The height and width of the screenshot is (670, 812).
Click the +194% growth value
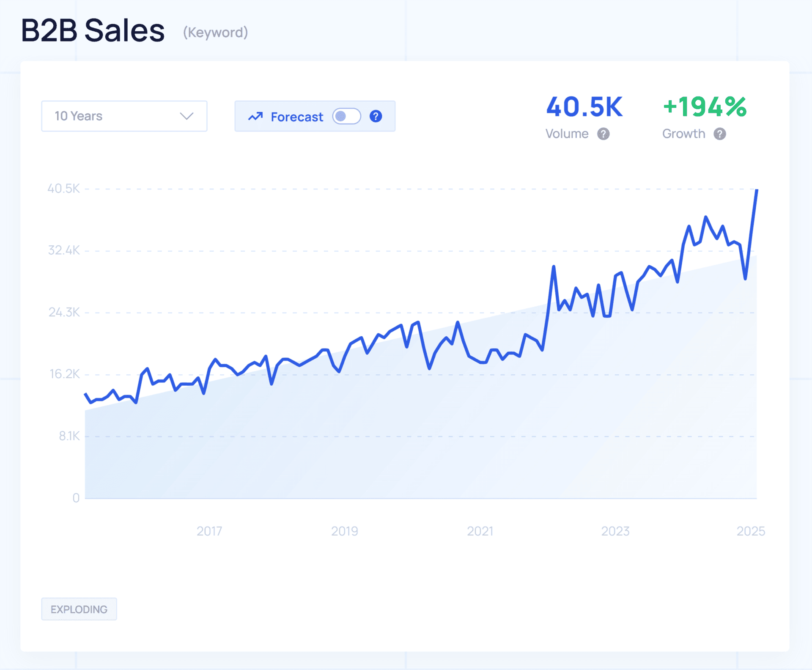click(705, 107)
